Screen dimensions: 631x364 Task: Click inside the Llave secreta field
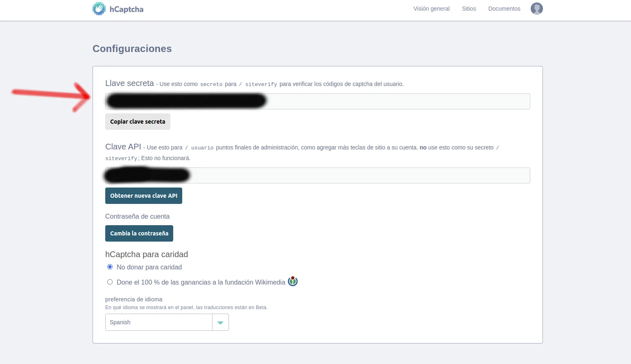[x=318, y=101]
